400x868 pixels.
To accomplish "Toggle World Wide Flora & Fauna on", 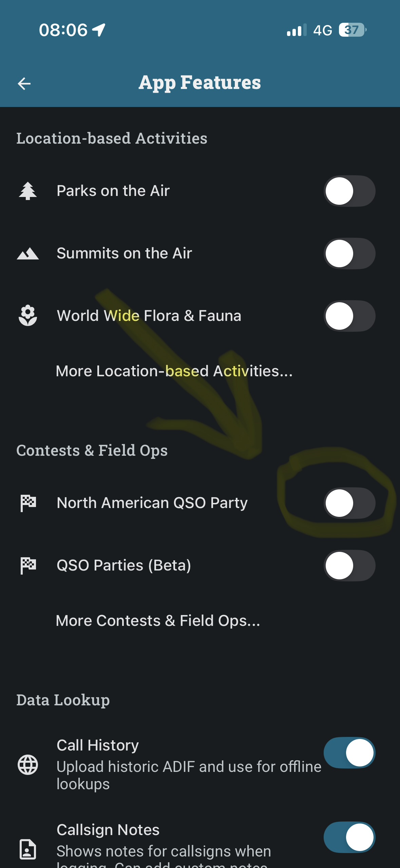I will tap(349, 316).
